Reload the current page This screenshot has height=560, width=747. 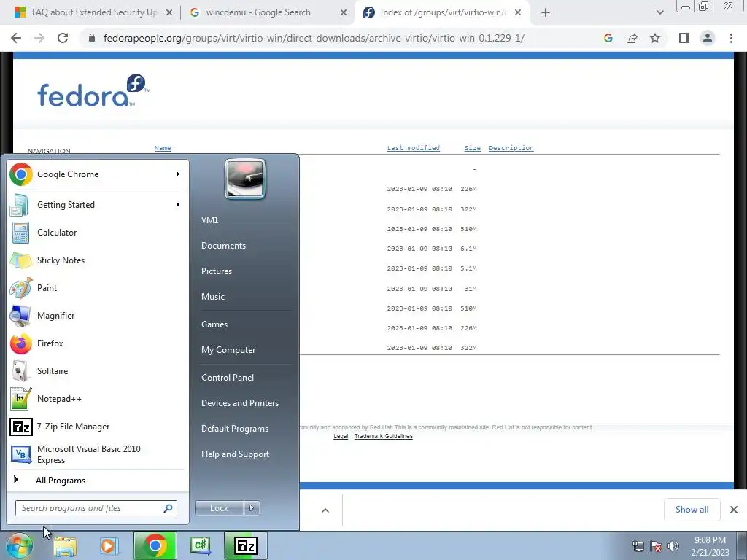pos(63,38)
